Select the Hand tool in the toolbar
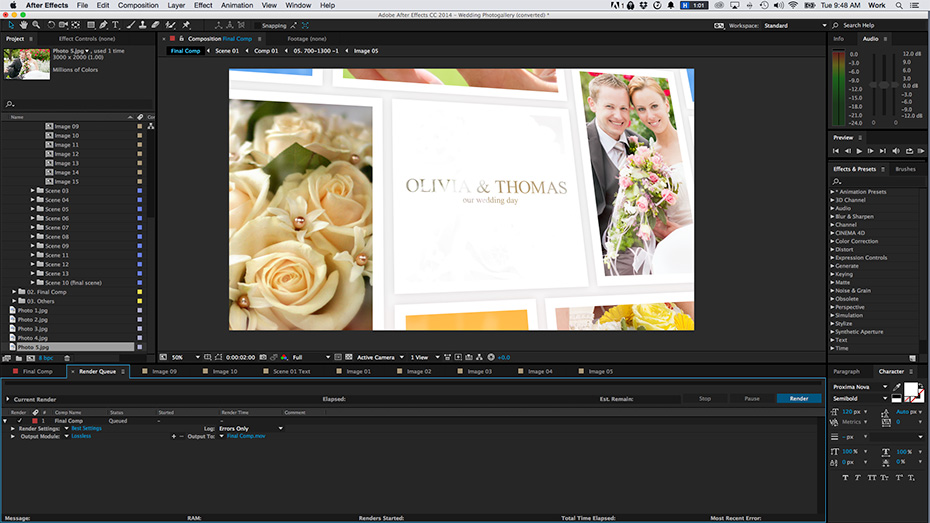930x523 pixels. pos(24,25)
